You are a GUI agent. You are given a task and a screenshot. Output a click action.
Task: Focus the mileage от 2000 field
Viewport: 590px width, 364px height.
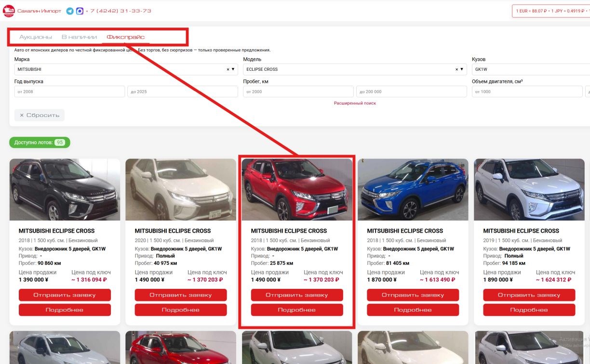[x=298, y=91]
